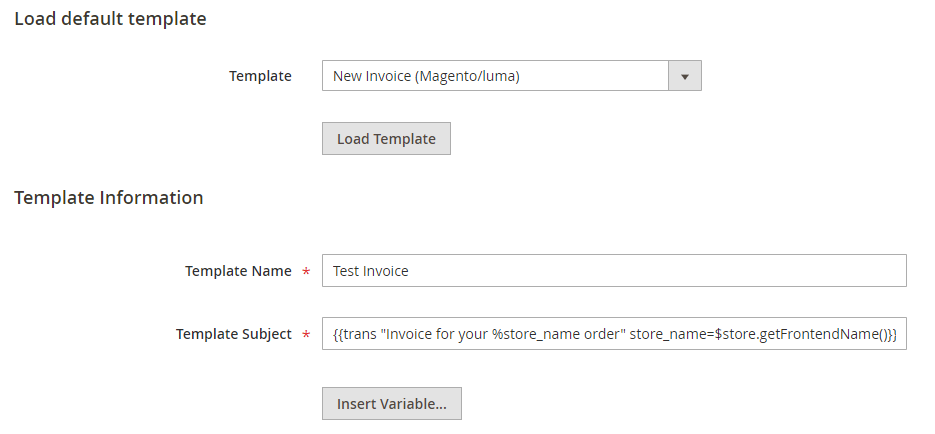
Task: Open the Insert Variable dialog
Action: (x=392, y=404)
